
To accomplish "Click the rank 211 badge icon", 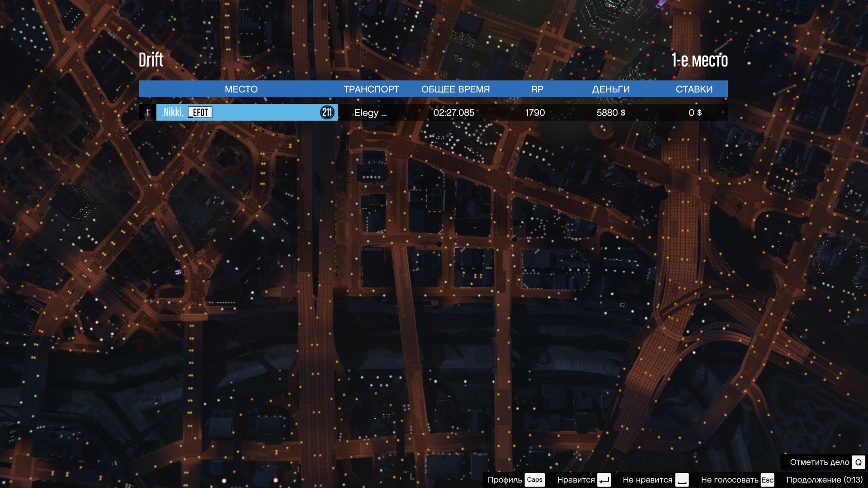I will [x=327, y=113].
